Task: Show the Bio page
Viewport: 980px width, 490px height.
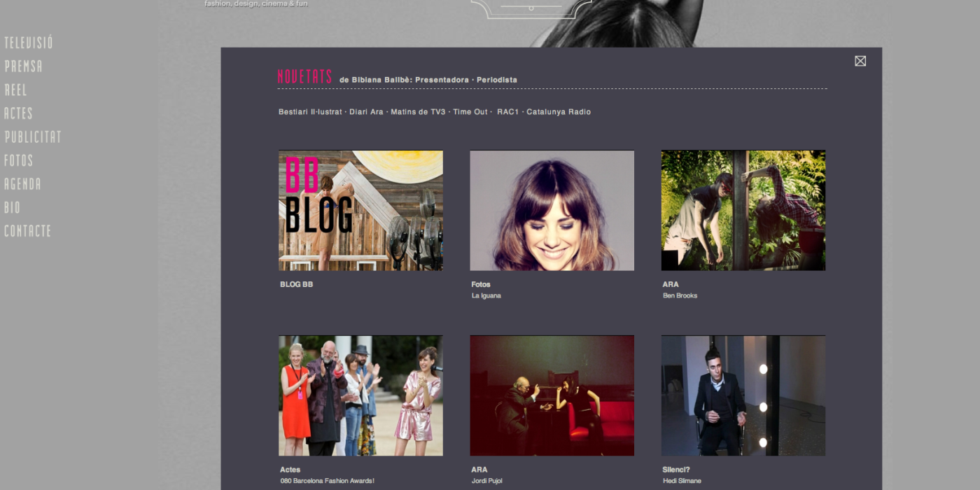Action: (12, 207)
